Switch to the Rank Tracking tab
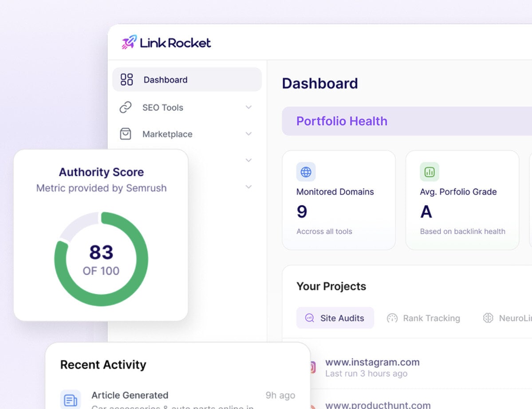Viewport: 532px width, 409px height. (423, 318)
